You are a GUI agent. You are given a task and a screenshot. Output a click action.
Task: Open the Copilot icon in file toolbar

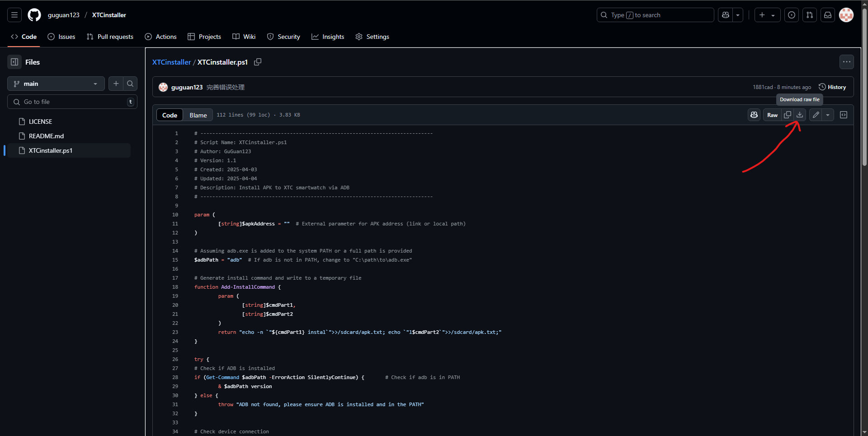pos(754,115)
